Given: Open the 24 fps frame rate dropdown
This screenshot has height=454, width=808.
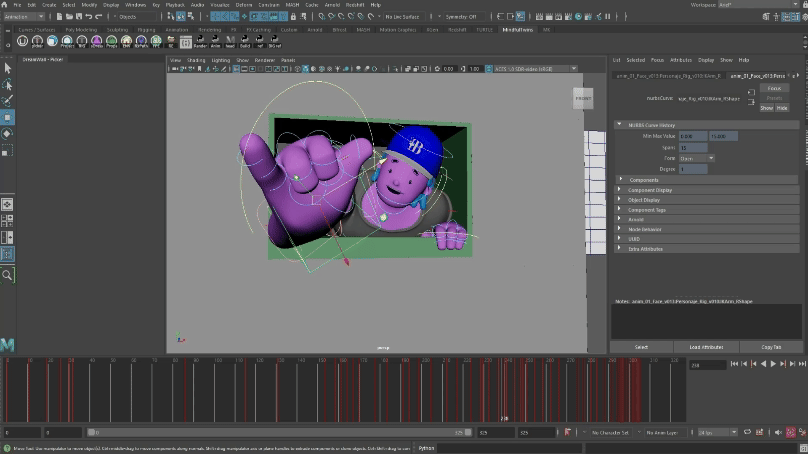Looking at the screenshot, I should pos(716,432).
